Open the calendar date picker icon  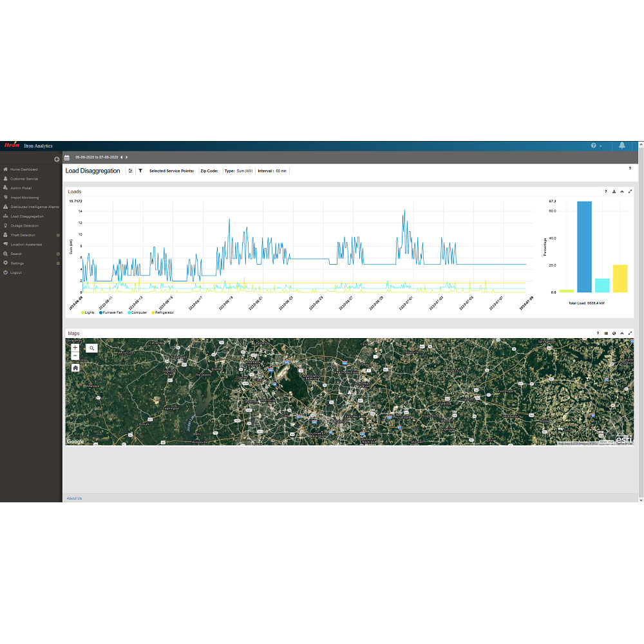67,158
